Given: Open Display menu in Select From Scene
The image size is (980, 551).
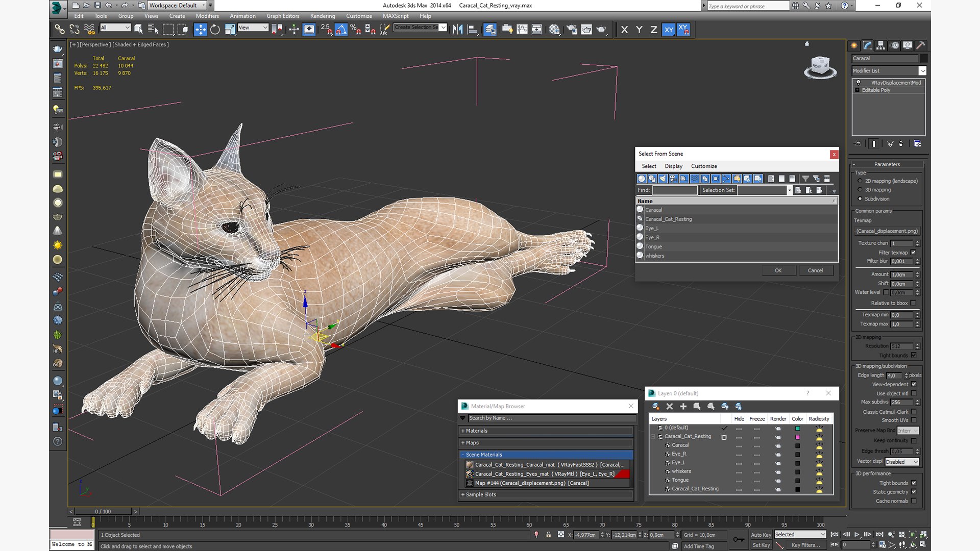Looking at the screenshot, I should (673, 166).
